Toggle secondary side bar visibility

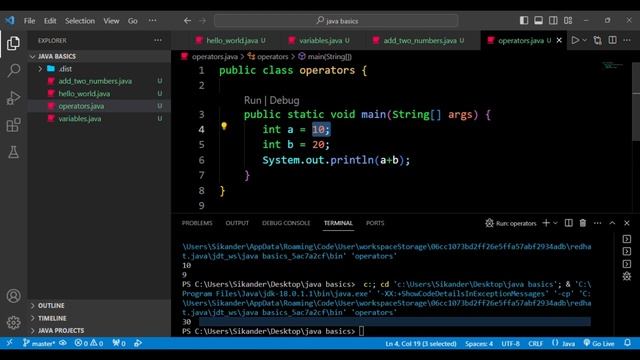click(x=553, y=20)
